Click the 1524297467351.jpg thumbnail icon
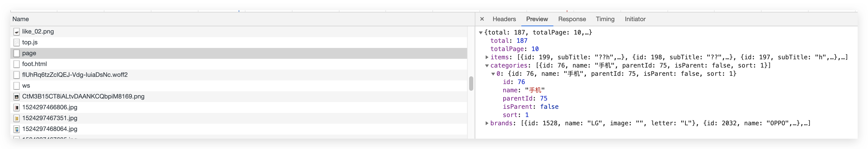The height and width of the screenshot is (149, 868). click(17, 118)
